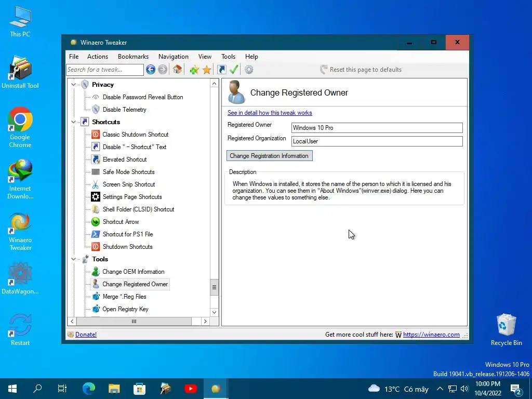Select Change Registered Owner tree item
The width and height of the screenshot is (532, 399).
tap(129, 284)
